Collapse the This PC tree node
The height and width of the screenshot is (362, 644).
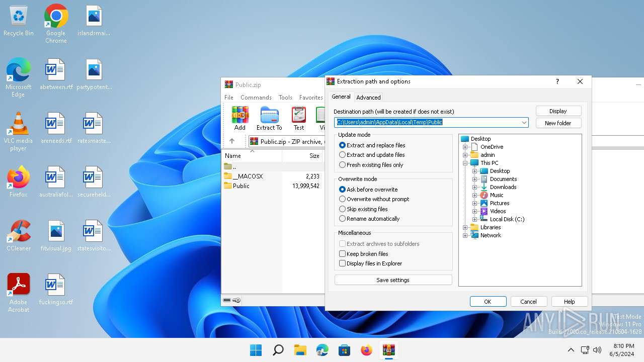pyautogui.click(x=465, y=163)
